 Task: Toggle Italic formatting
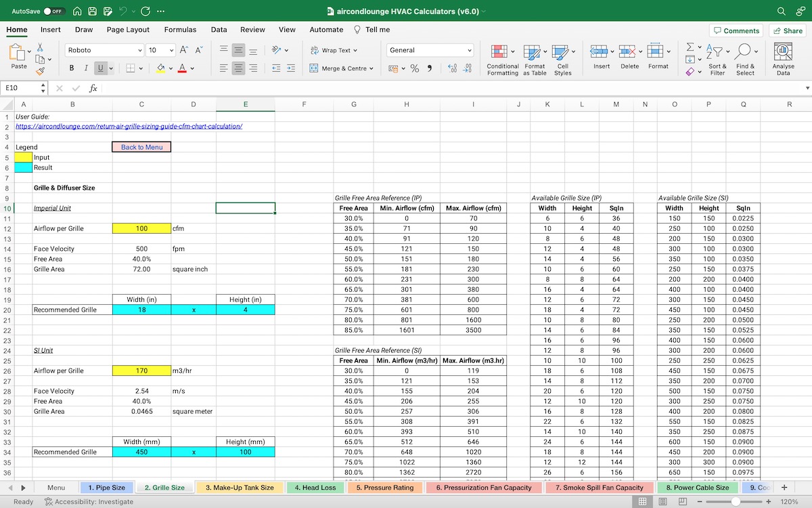click(x=86, y=68)
